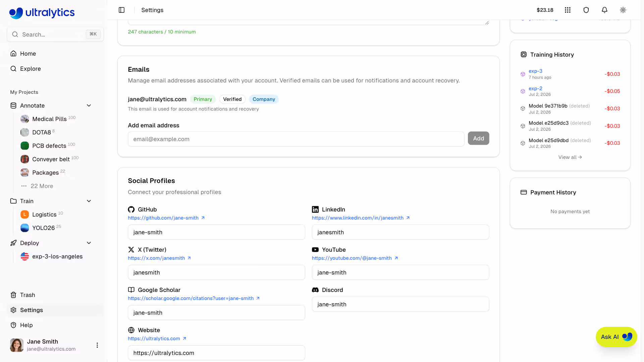The width and height of the screenshot is (644, 362).
Task: Edit Google Scholar username field
Action: click(x=216, y=313)
